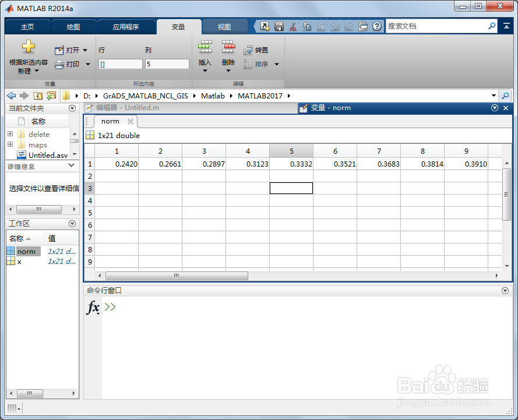Select norm variable in workspace
518x420 pixels.
coord(43,251)
